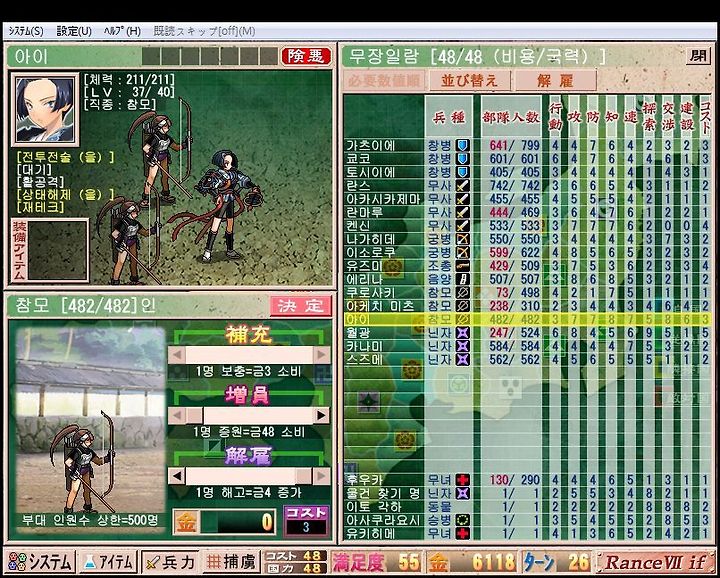Select the 물건 찾기 명 ninja icon

tap(463, 494)
